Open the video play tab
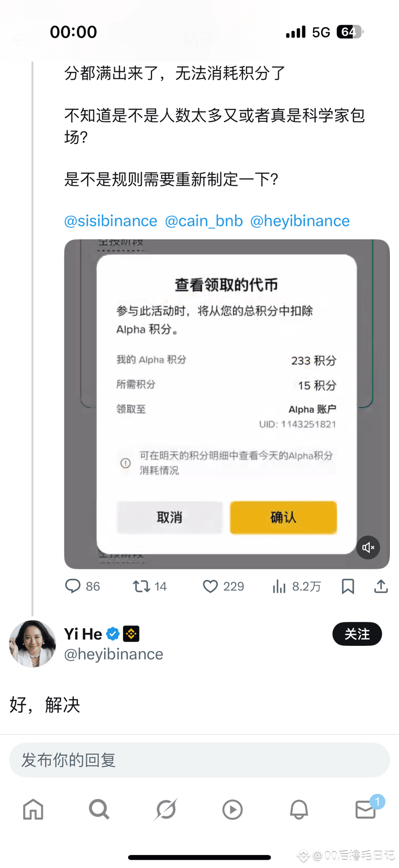Screen dimensions: 399x868 [232, 809]
